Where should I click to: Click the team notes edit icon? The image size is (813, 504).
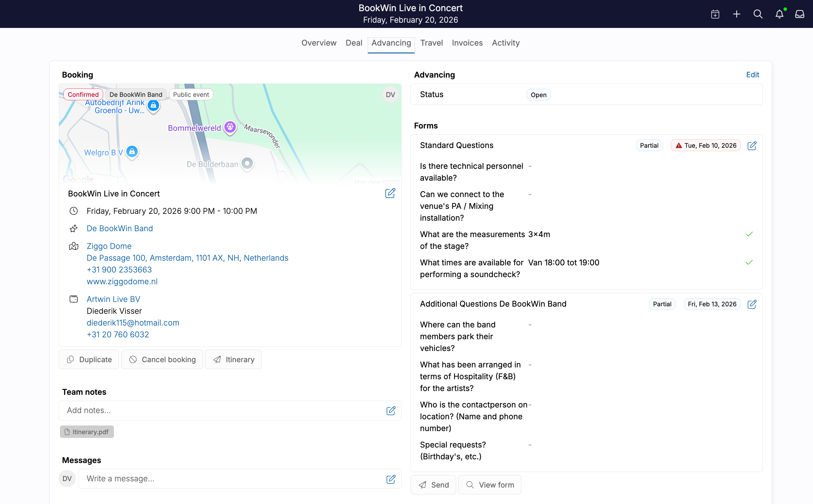390,411
